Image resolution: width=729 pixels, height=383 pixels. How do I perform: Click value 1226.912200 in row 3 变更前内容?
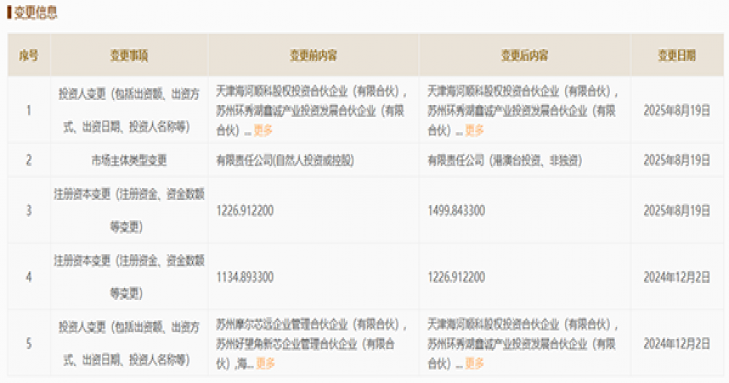(x=245, y=211)
